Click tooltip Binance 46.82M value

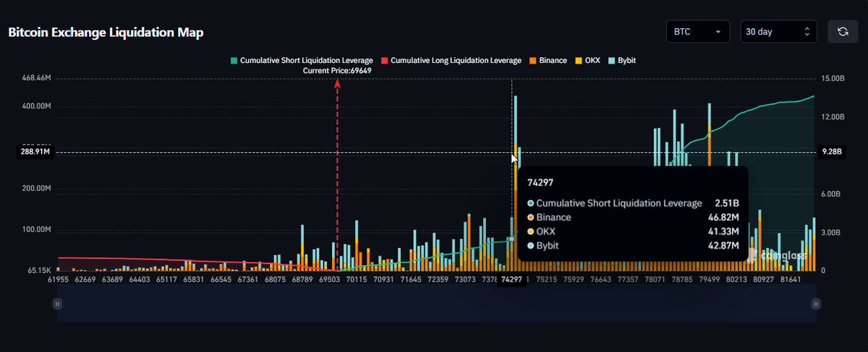[724, 217]
